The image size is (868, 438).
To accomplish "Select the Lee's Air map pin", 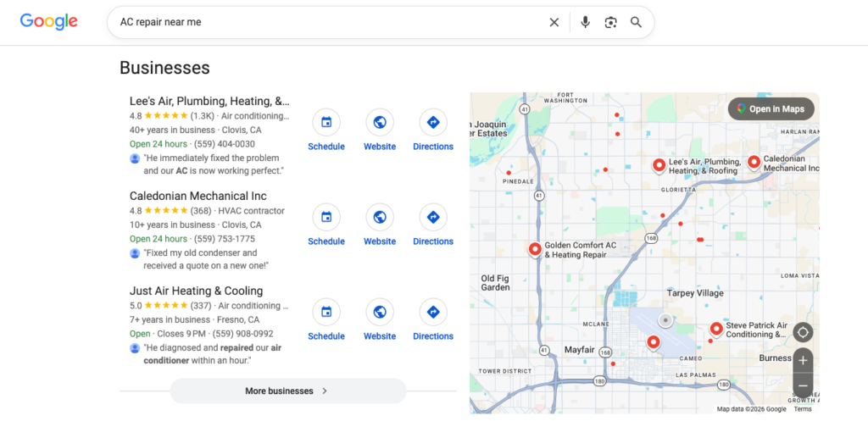I will (659, 165).
